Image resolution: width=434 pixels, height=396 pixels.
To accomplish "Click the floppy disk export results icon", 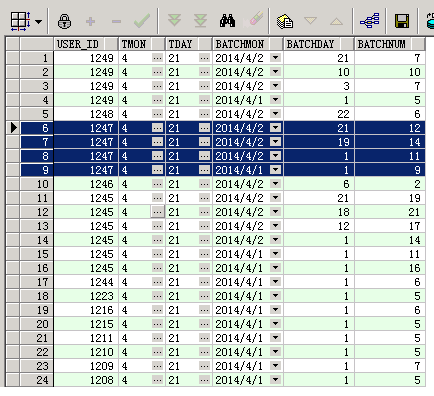I will click(402, 21).
